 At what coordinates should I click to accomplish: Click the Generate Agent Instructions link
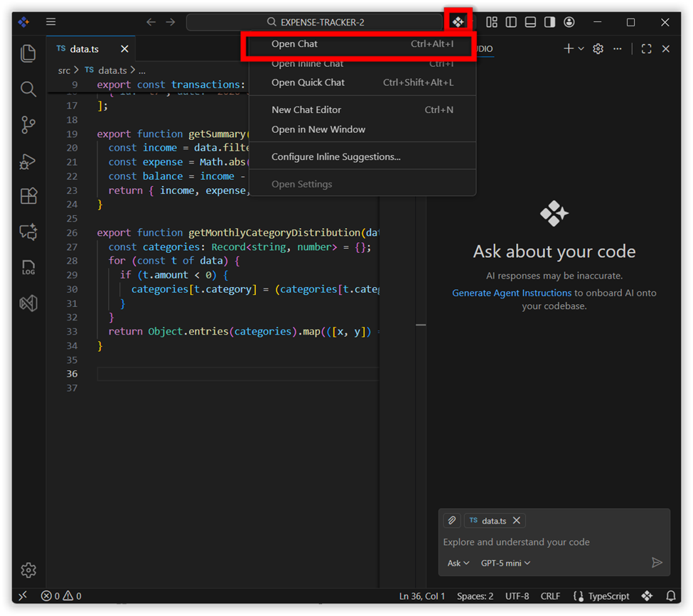[x=512, y=293]
